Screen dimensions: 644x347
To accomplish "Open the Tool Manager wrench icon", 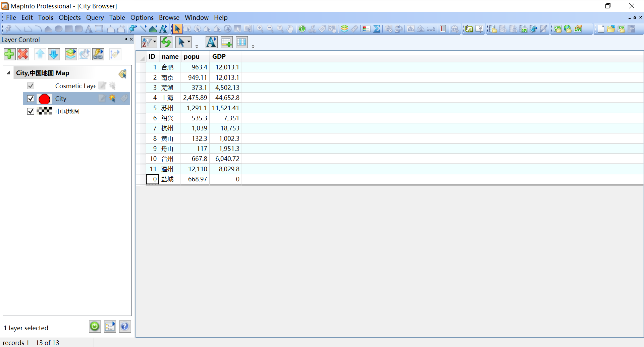I will [480, 29].
